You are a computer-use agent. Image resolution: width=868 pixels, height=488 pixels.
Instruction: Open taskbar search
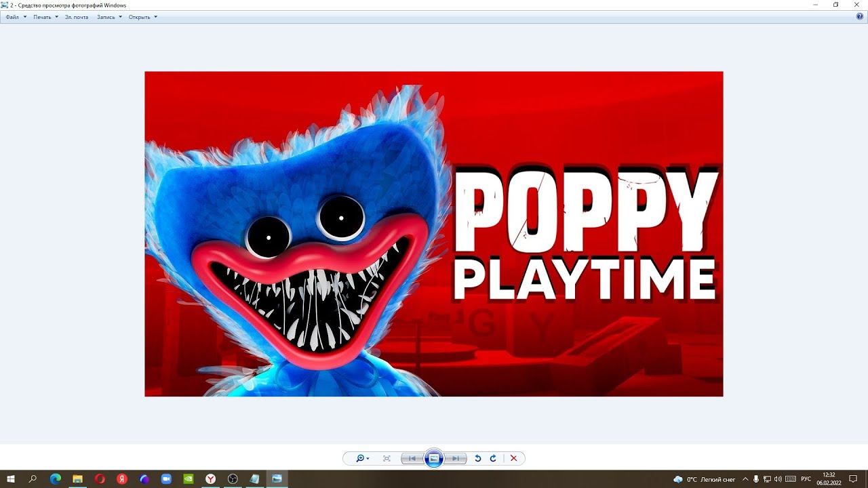point(33,479)
